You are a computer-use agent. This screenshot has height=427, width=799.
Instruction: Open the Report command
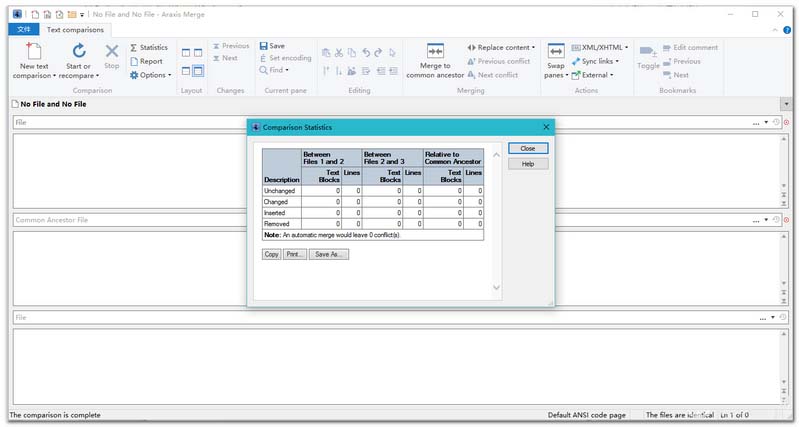pyautogui.click(x=146, y=61)
